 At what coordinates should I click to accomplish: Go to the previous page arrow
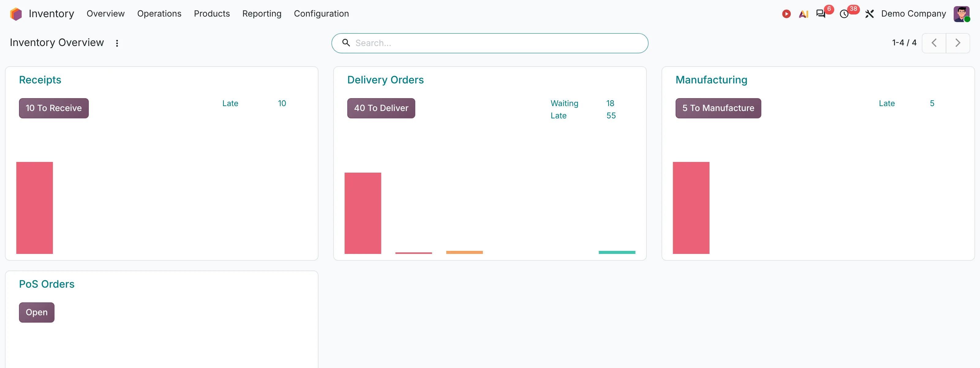pos(933,43)
